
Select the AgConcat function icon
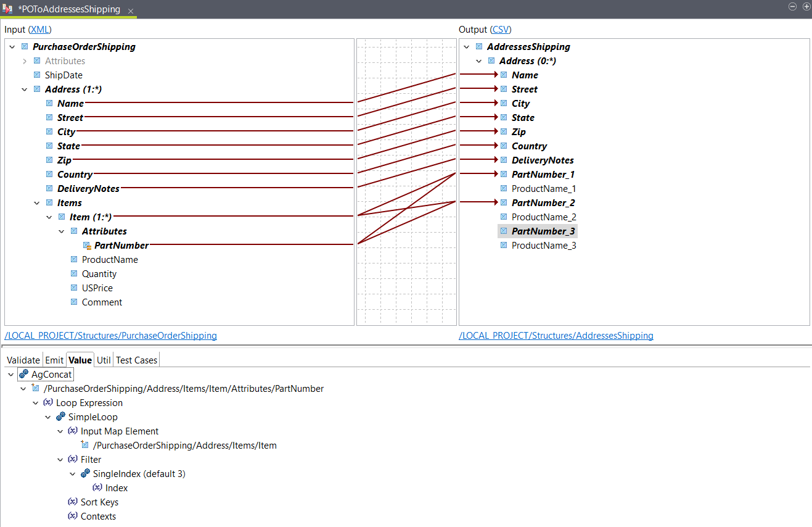click(24, 374)
